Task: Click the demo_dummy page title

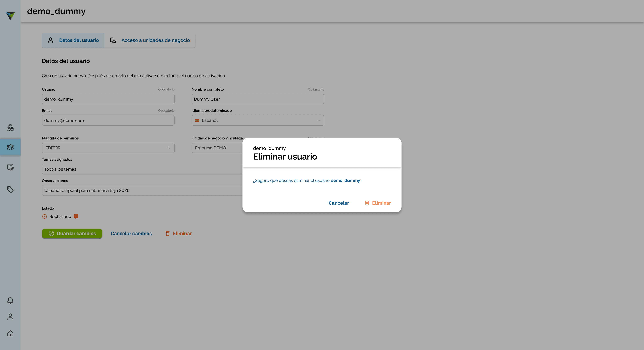Action: tap(56, 11)
